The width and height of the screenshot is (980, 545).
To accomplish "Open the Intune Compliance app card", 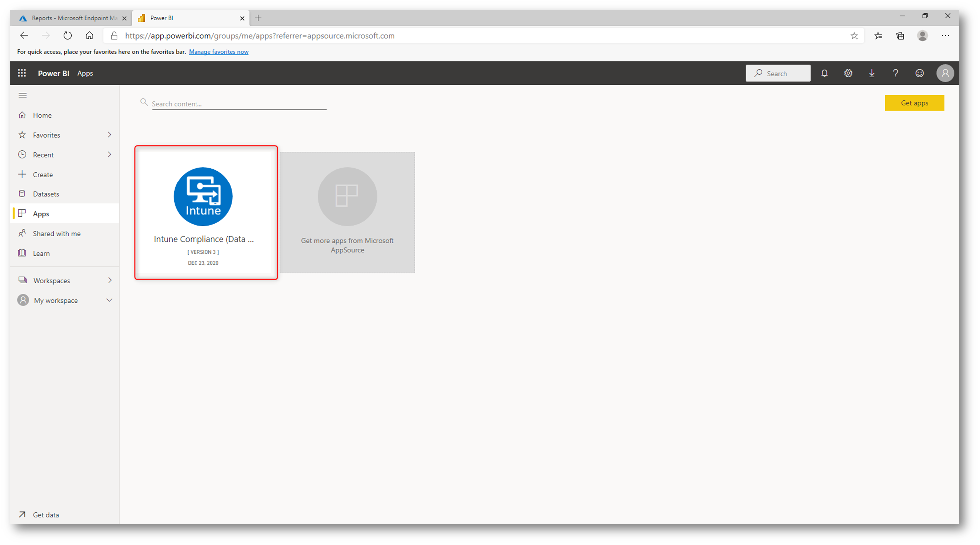I will [206, 212].
